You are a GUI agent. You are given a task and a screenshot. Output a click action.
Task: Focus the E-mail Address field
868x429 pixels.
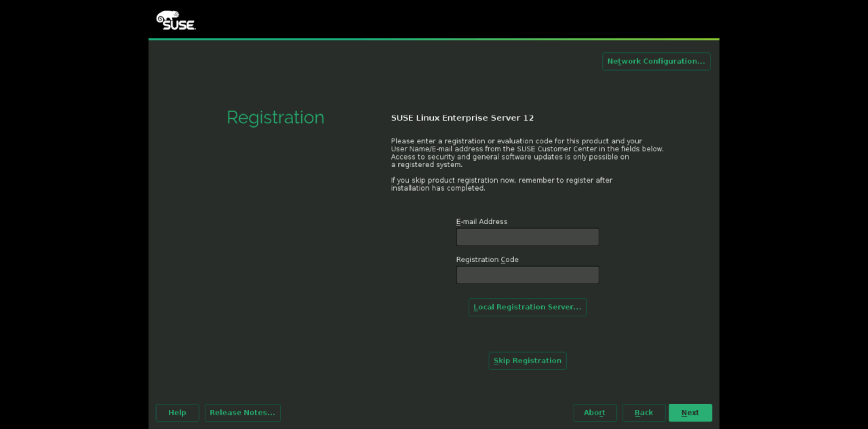pyautogui.click(x=528, y=237)
